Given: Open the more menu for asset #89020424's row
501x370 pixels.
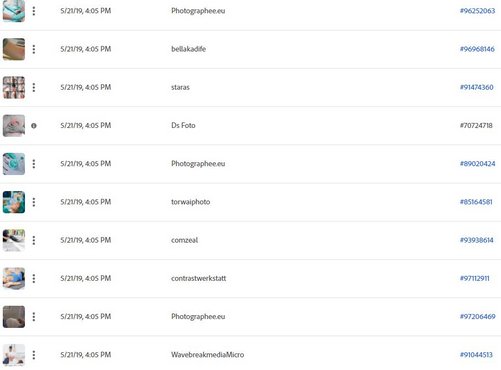Looking at the screenshot, I should (x=34, y=164).
